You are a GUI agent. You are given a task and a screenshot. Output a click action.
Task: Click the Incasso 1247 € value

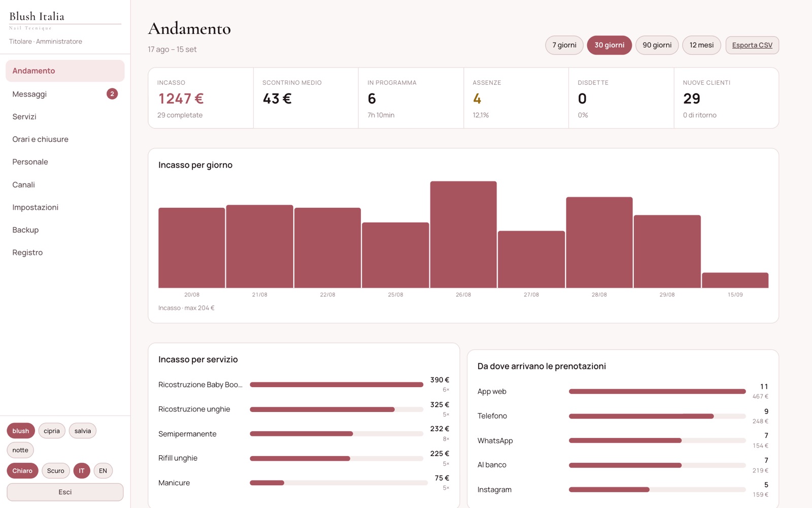181,99
